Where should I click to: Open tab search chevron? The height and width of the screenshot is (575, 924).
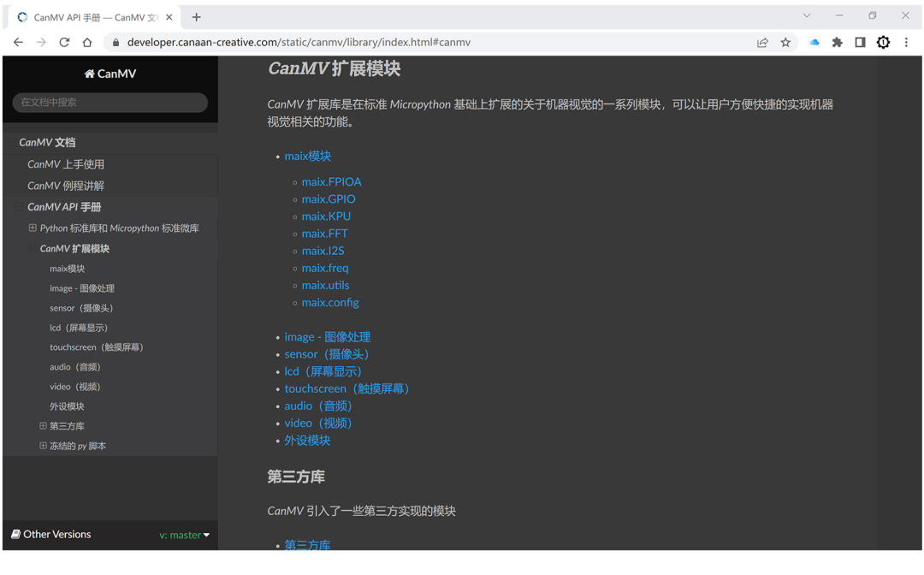click(807, 16)
